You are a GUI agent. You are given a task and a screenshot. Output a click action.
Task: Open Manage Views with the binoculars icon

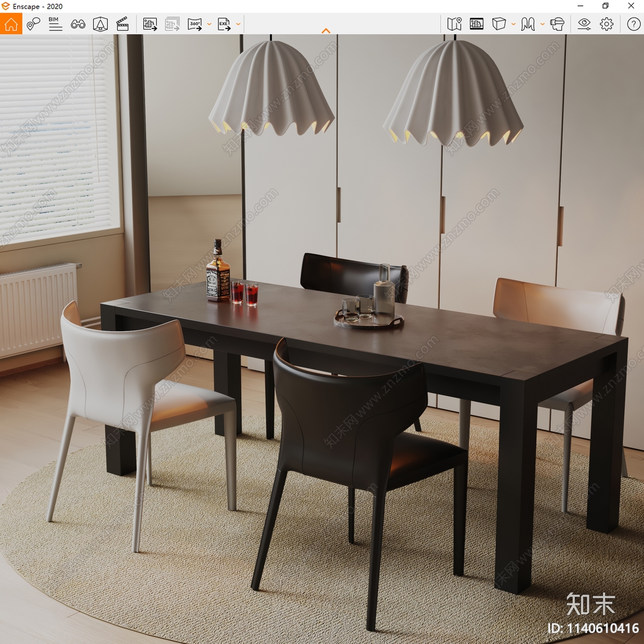(78, 24)
